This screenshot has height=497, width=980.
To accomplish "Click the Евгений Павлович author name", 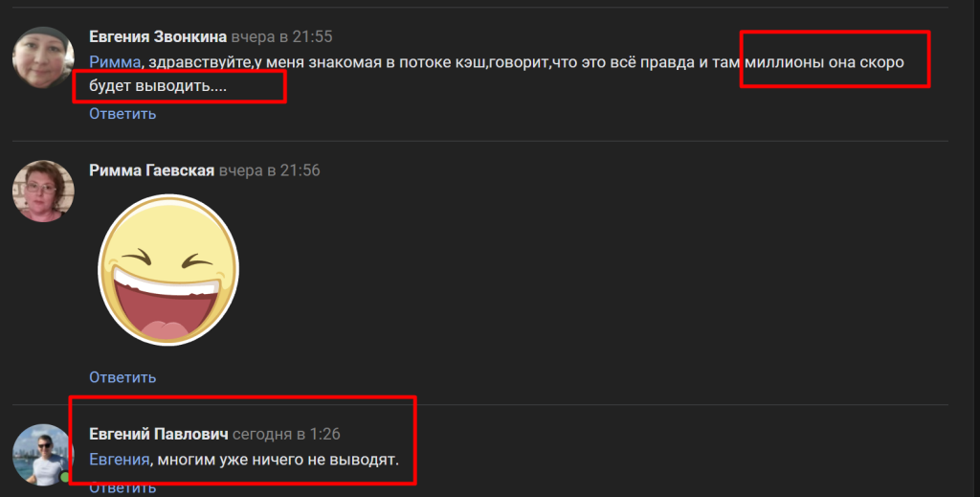I will coord(158,434).
